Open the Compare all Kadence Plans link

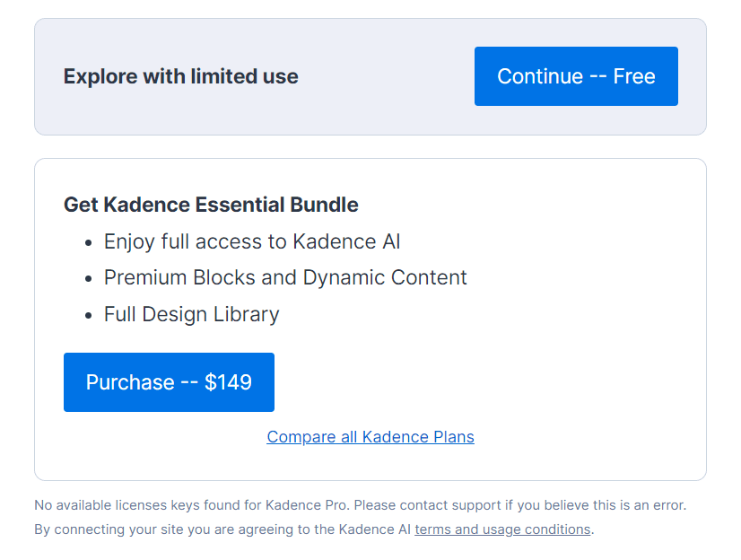370,437
